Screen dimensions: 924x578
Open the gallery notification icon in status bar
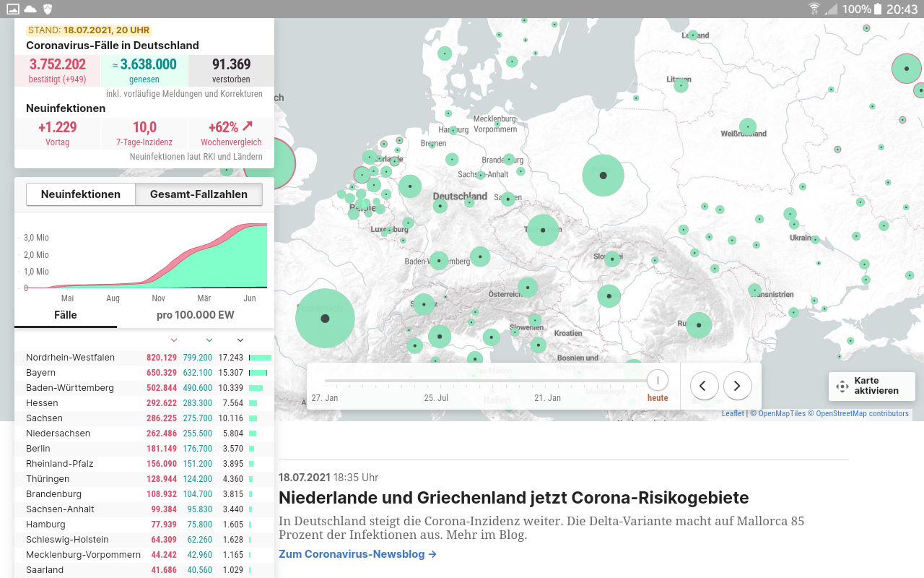pos(13,9)
